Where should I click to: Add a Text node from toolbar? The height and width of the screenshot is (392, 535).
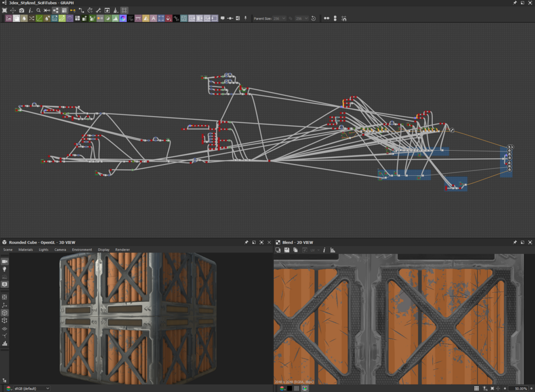[x=153, y=18]
